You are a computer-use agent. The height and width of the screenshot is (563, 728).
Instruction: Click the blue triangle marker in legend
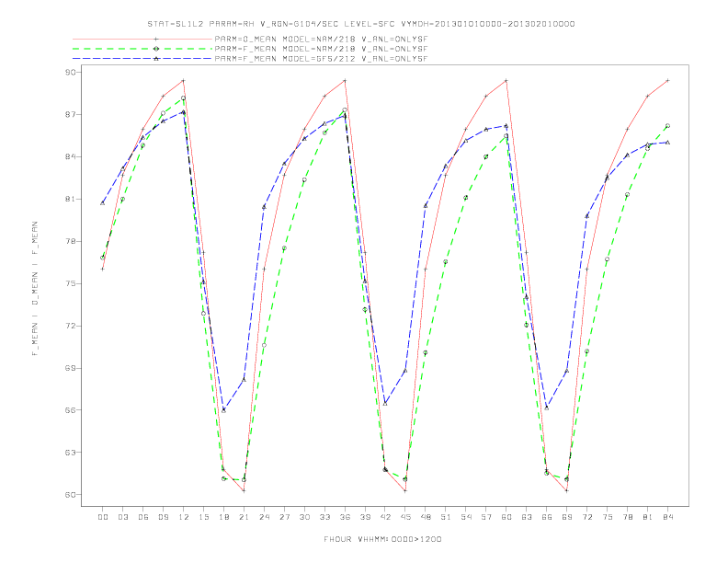[156, 59]
